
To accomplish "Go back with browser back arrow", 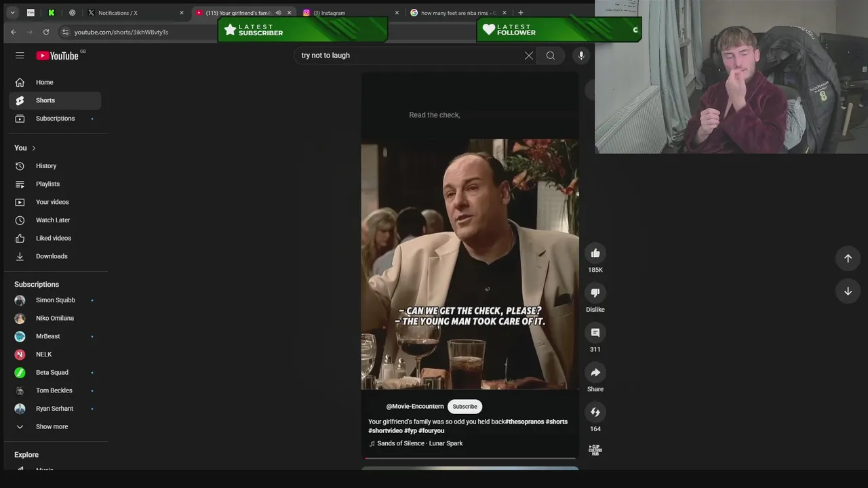I will [x=13, y=32].
